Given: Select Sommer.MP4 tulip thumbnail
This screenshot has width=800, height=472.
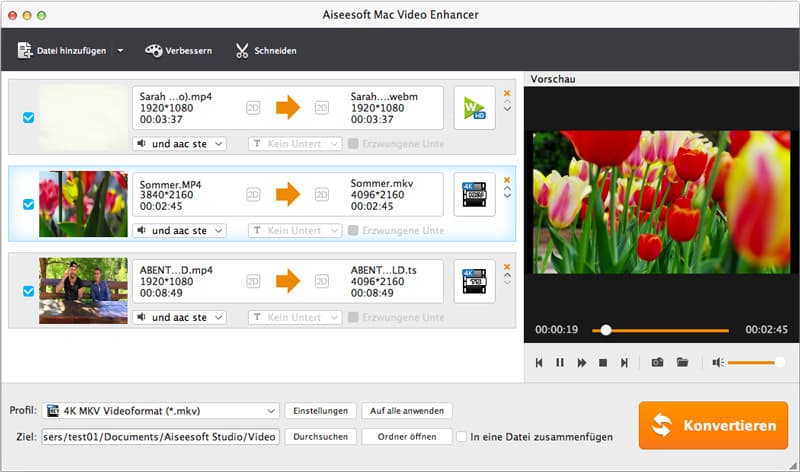Looking at the screenshot, I should click(x=83, y=204).
